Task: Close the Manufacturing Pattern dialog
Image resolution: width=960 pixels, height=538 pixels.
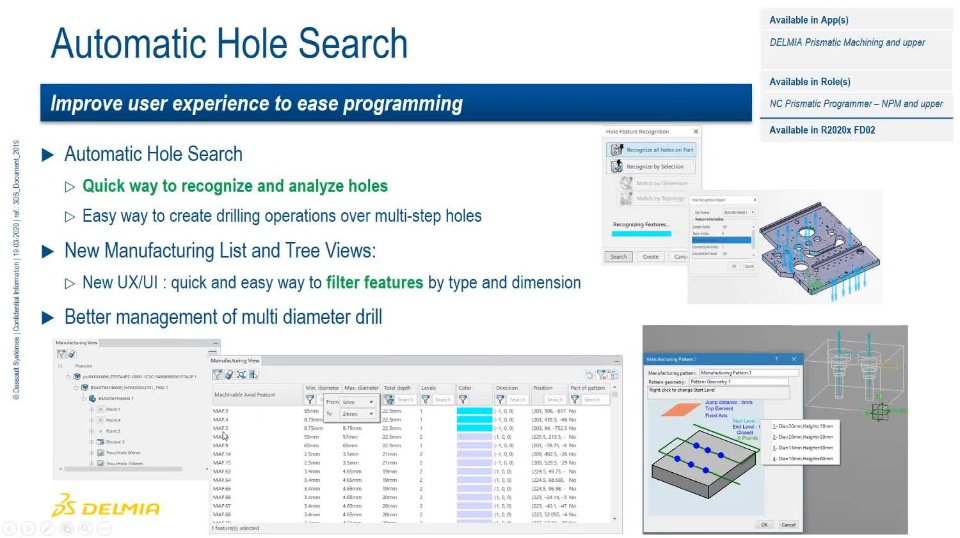Action: tap(793, 359)
